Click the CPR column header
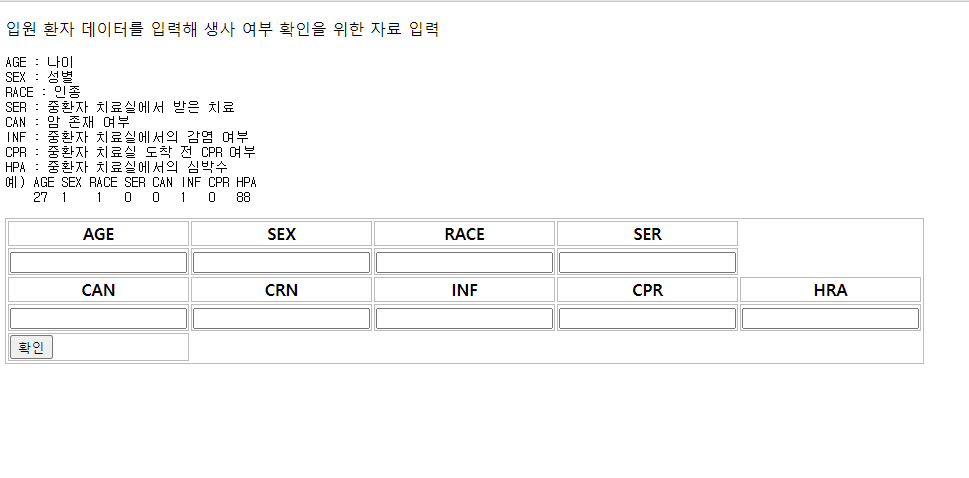This screenshot has height=478, width=969. (647, 290)
